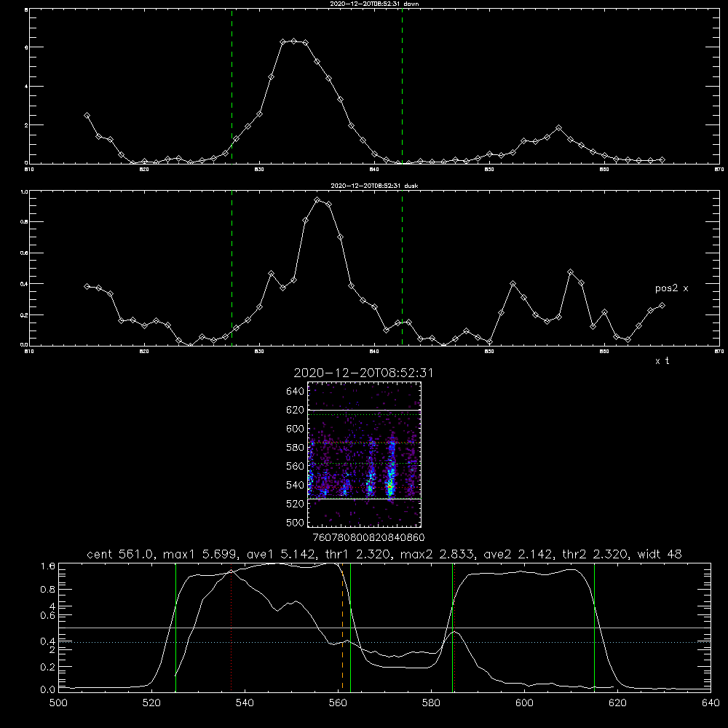The height and width of the screenshot is (728, 728).
Task: Click the right green dashed line in dawn plot
Action: coord(402,87)
